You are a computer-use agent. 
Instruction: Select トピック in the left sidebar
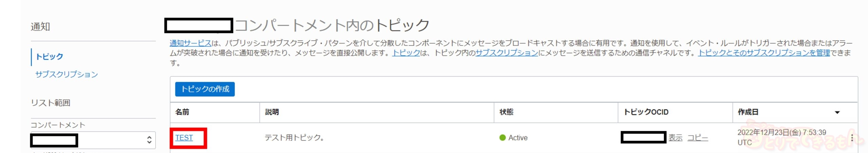pos(50,57)
